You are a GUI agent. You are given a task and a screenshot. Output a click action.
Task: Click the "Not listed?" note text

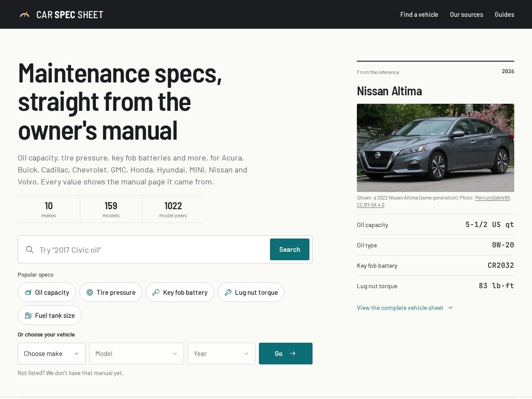click(x=70, y=373)
